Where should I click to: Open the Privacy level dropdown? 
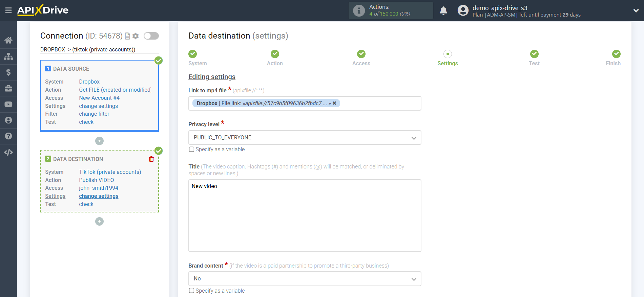point(305,138)
